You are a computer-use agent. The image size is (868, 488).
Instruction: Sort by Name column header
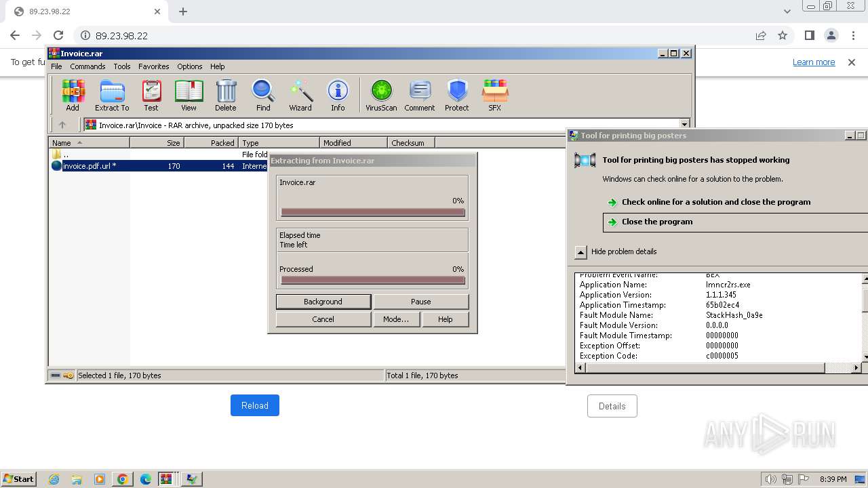90,142
